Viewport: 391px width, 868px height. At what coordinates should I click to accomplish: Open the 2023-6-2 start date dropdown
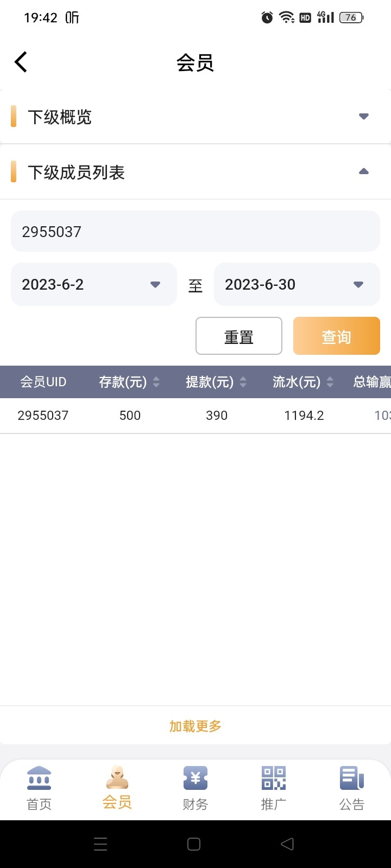93,284
